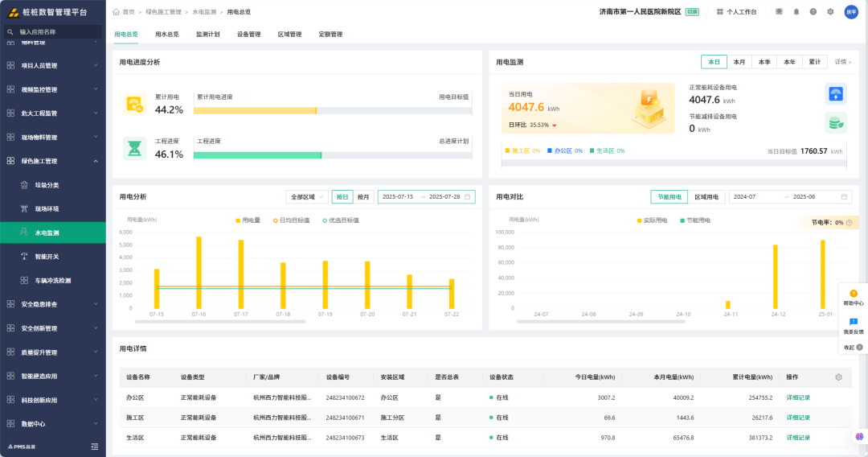The image size is (868, 457).
Task: Select 节能用电 comparison mode
Action: point(669,196)
